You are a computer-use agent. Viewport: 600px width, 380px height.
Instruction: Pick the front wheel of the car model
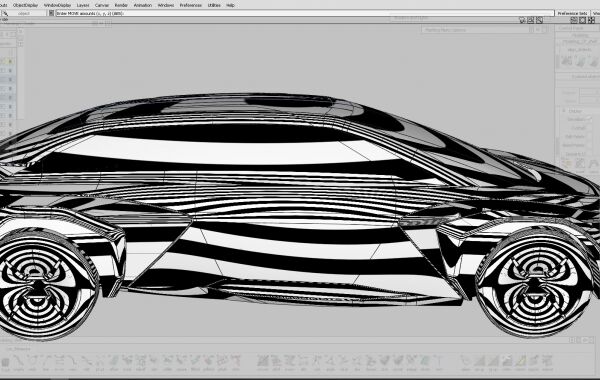(x=536, y=282)
